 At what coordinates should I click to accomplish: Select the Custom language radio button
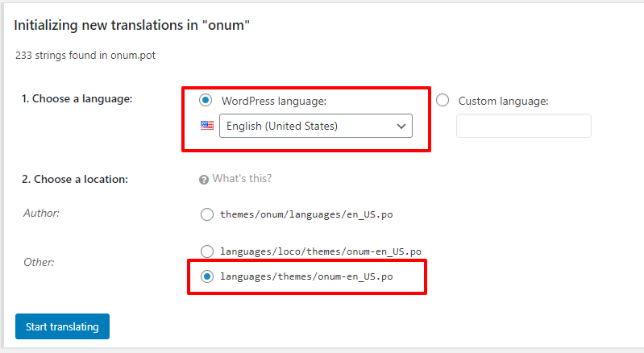442,101
